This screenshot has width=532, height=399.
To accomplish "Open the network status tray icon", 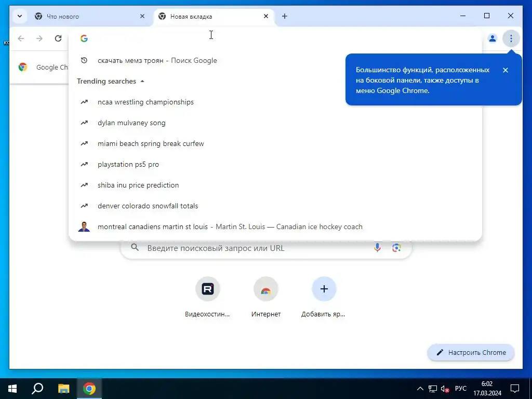I will pos(433,389).
